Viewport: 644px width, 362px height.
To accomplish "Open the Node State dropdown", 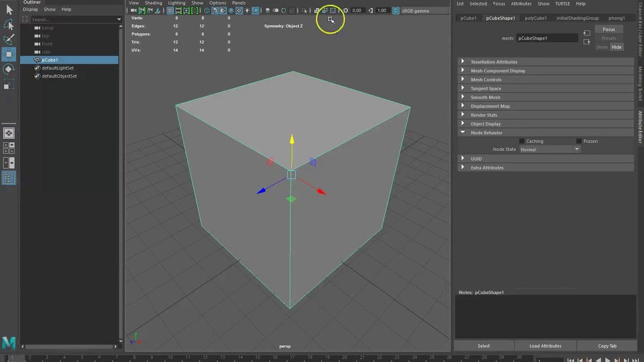I will click(x=549, y=149).
